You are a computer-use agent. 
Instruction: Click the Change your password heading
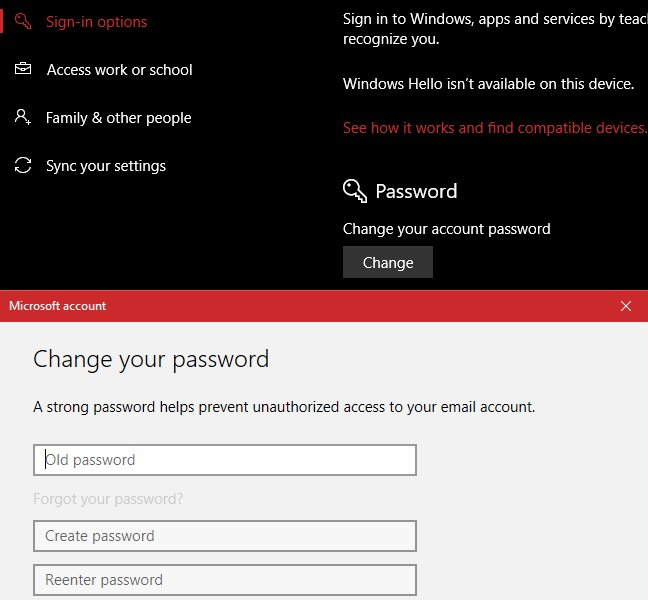(151, 359)
